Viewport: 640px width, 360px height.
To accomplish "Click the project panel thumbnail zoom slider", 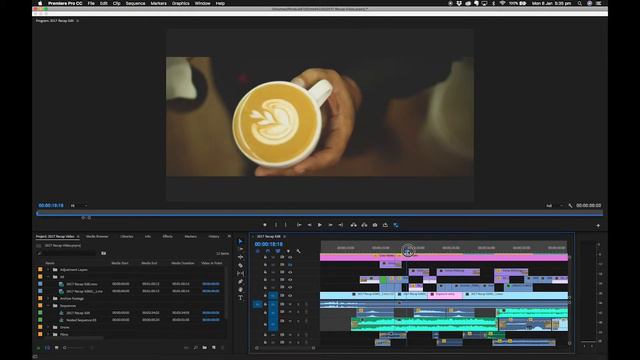I will pyautogui.click(x=78, y=348).
